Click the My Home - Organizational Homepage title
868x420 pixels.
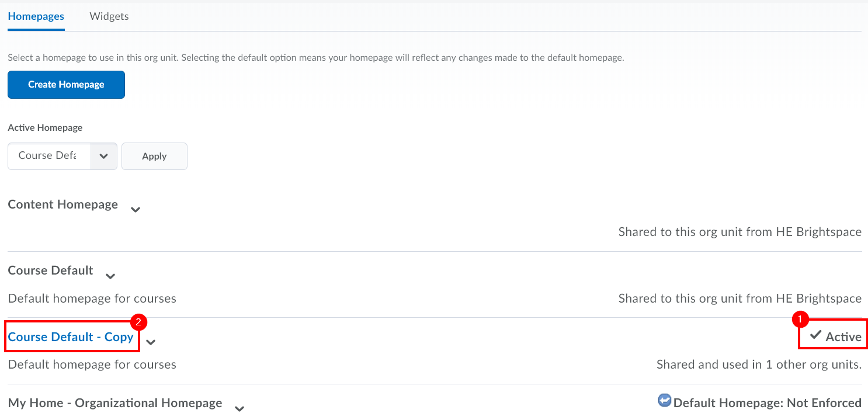coord(115,403)
